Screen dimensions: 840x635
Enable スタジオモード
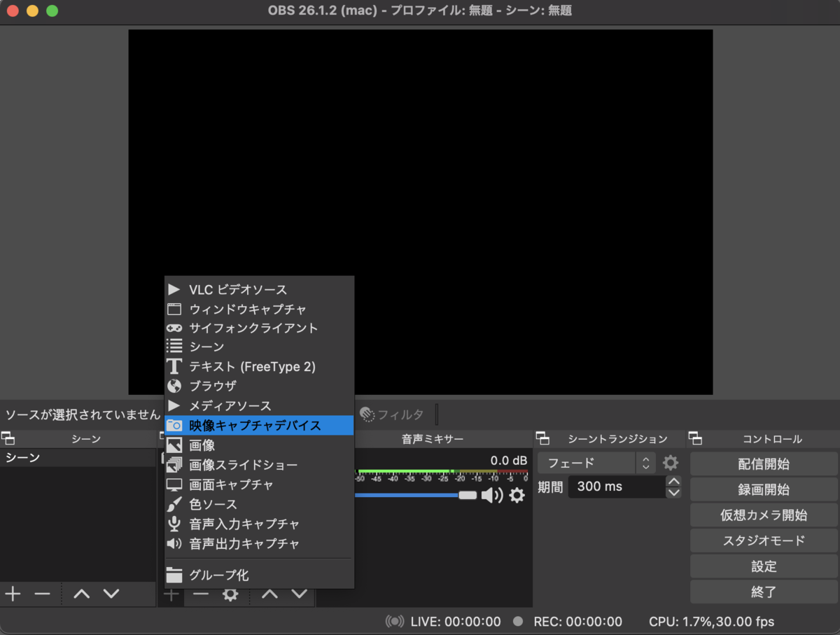click(764, 540)
